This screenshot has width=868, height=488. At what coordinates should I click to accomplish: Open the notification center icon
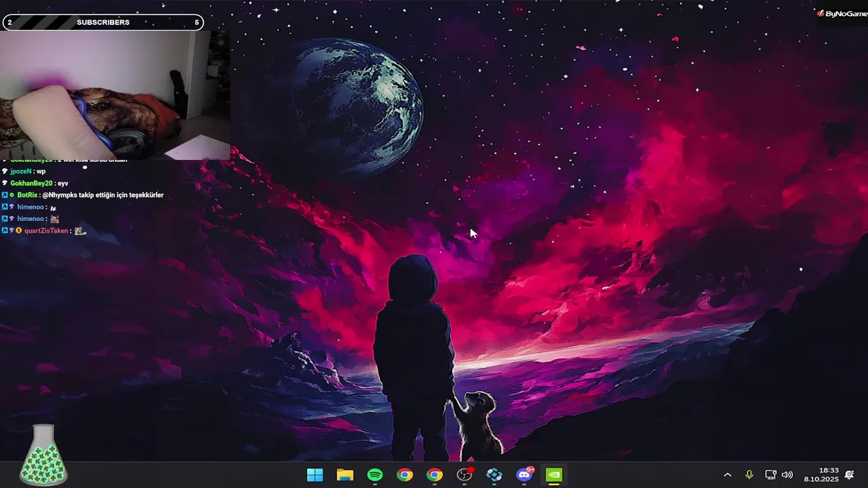(849, 475)
